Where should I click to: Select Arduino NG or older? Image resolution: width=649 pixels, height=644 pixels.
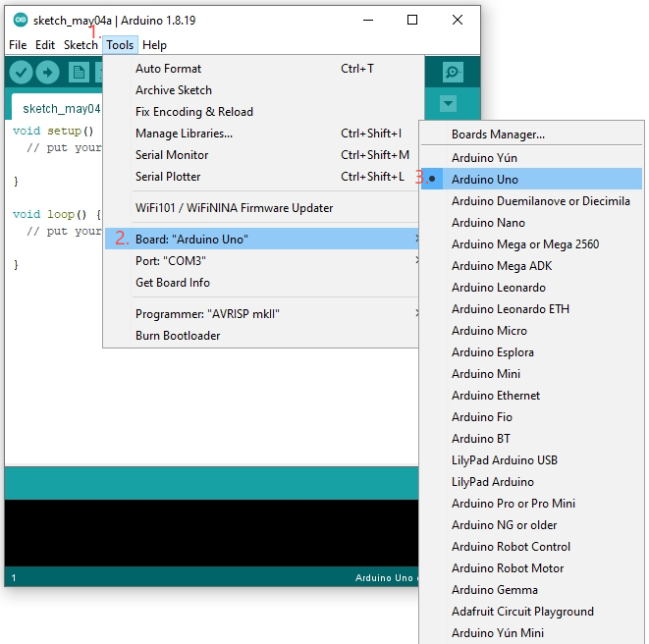click(531, 525)
